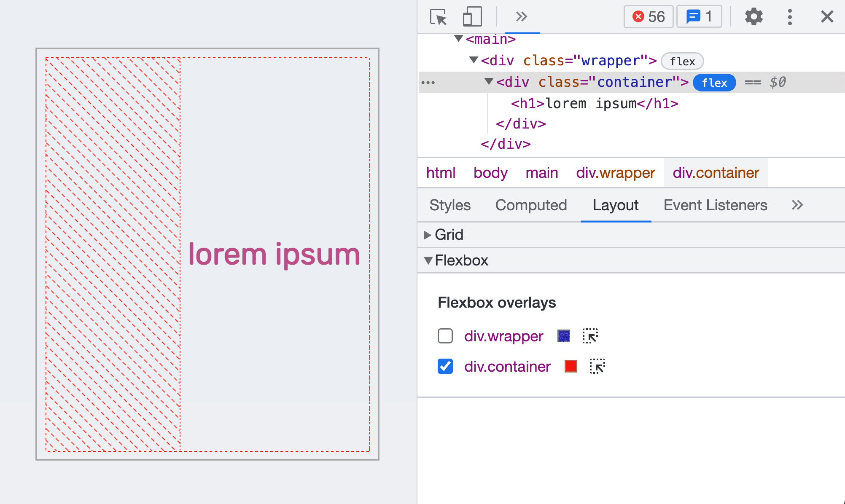Enable div.wrapper flexbox overlay checkbox
The height and width of the screenshot is (504, 845).
tap(444, 336)
